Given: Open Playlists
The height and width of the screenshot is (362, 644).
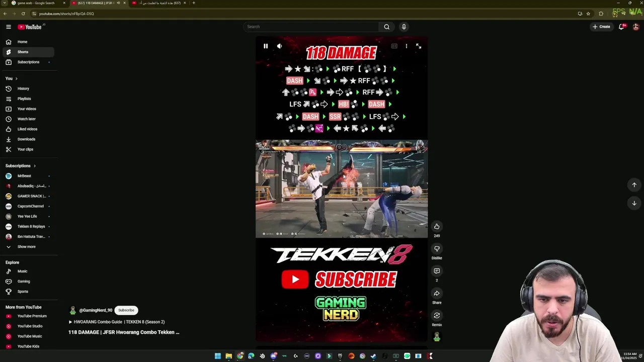Looking at the screenshot, I should point(28,99).
